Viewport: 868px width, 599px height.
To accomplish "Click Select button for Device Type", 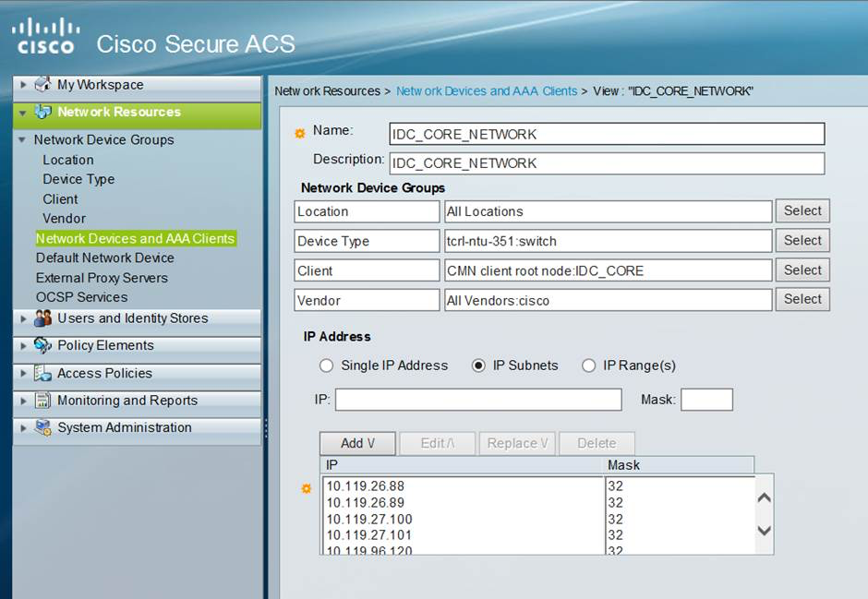I will click(x=802, y=240).
